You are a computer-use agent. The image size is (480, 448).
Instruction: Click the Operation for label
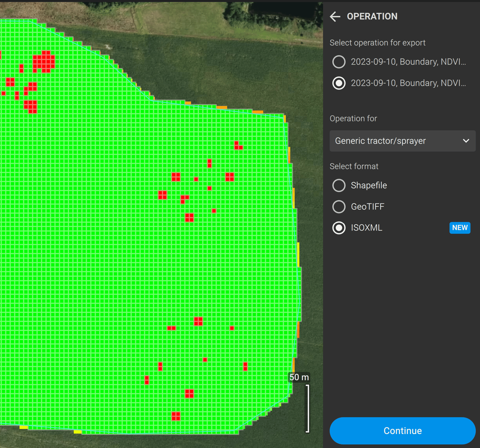click(353, 119)
